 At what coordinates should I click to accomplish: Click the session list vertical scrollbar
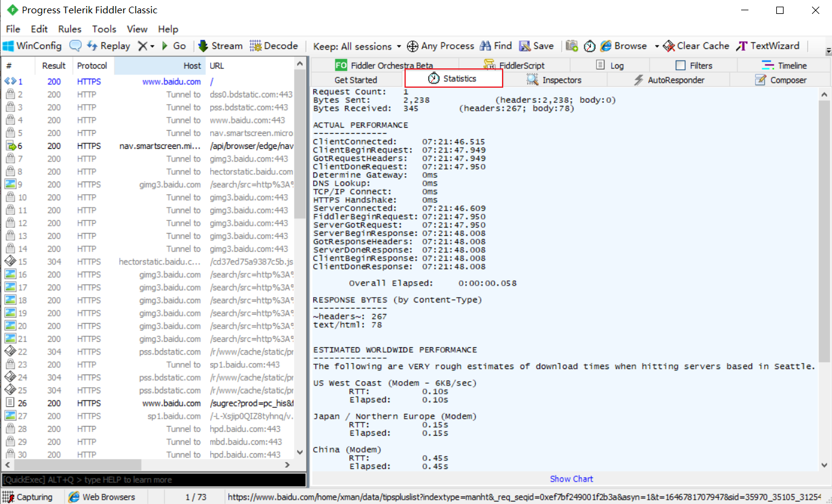tap(300, 144)
